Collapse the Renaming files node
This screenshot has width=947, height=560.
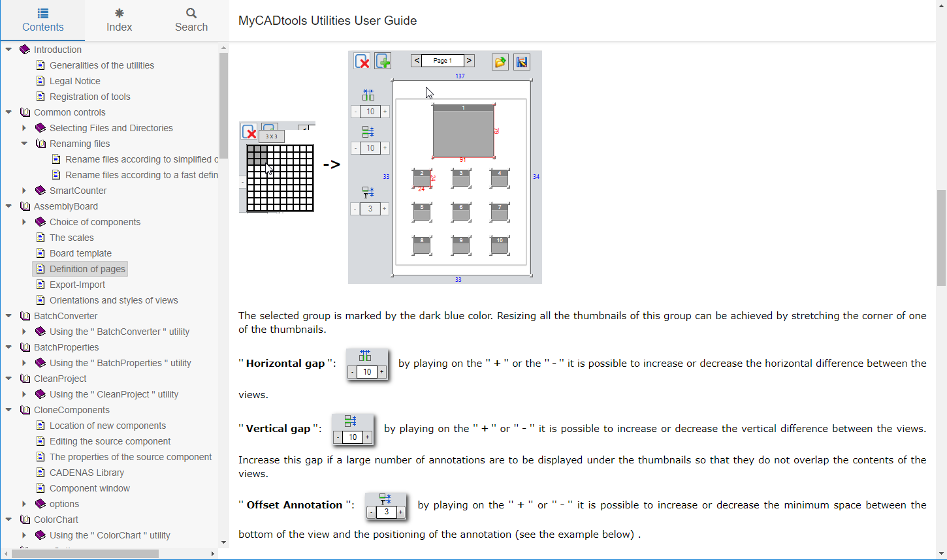coord(24,144)
